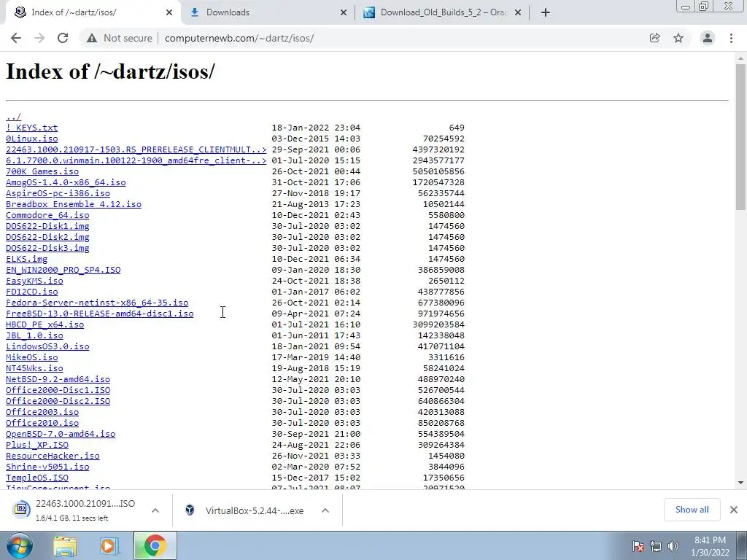
Task: Click the Not secure warning icon
Action: click(92, 38)
